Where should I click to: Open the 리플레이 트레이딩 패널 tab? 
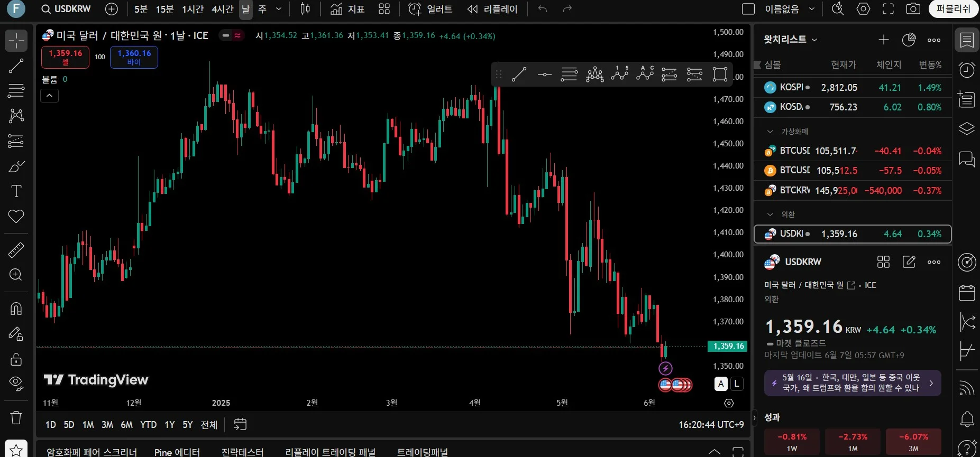click(x=330, y=452)
